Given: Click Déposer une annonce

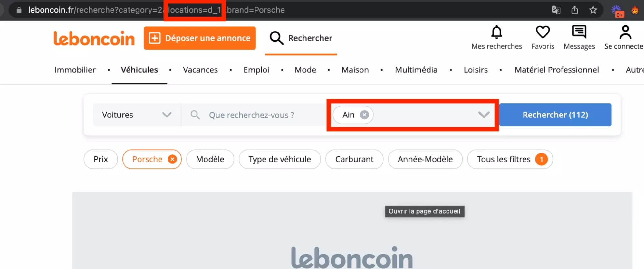Looking at the screenshot, I should (200, 38).
